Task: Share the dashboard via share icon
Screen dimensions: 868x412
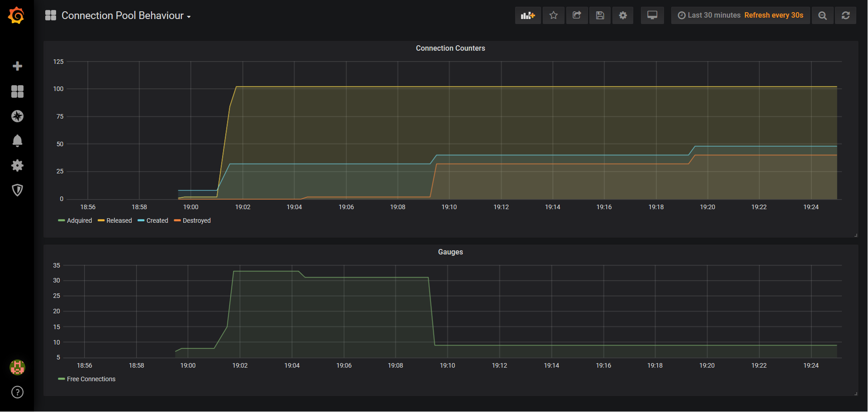Action: (577, 15)
